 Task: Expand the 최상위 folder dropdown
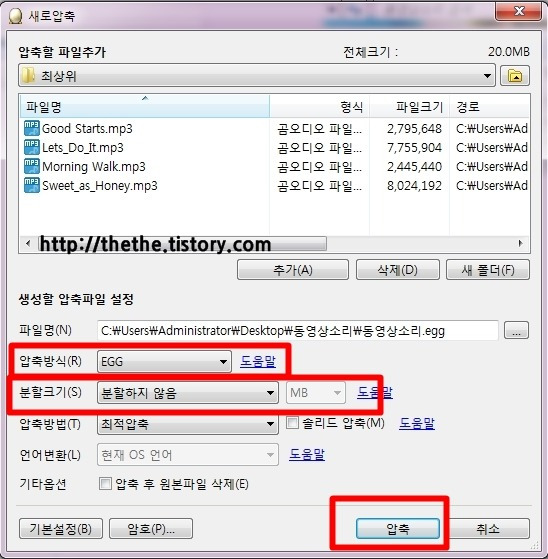tap(257, 76)
